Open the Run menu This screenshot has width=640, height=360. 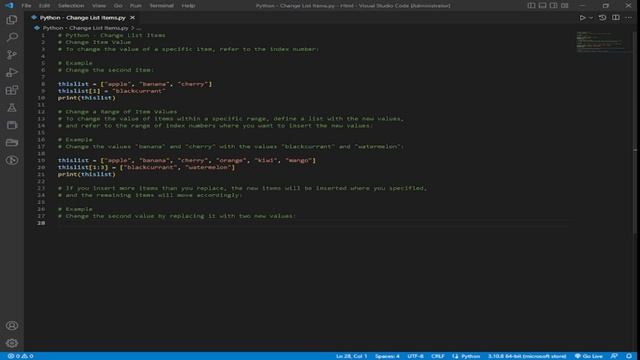[136, 6]
